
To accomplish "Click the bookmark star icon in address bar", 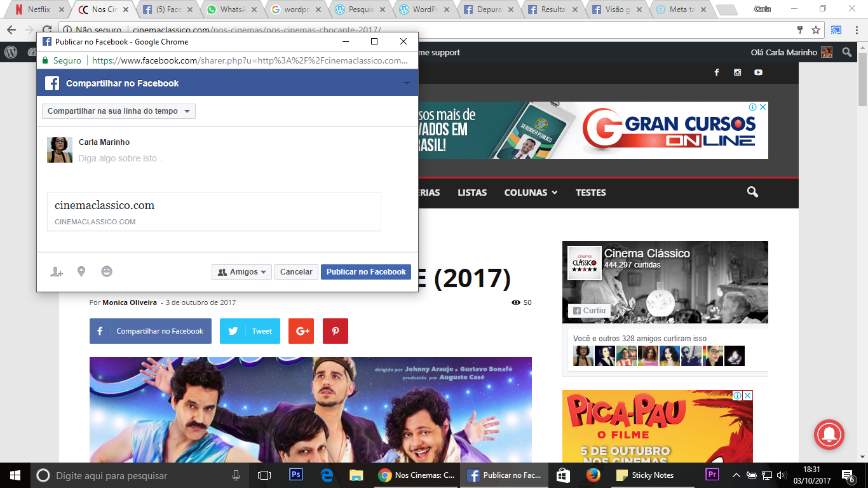I will tap(816, 30).
